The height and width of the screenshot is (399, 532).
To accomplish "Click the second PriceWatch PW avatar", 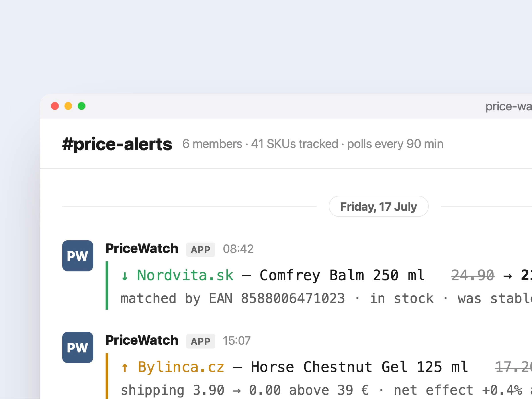I will click(x=77, y=347).
